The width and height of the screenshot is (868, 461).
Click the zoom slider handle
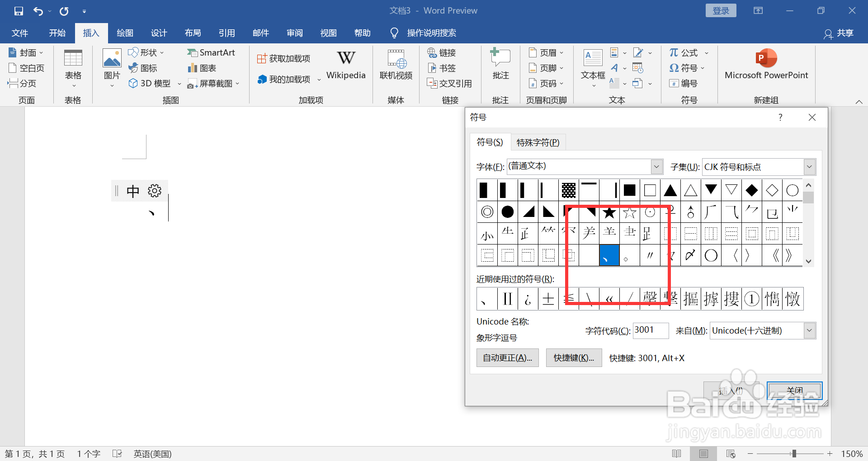(794, 454)
